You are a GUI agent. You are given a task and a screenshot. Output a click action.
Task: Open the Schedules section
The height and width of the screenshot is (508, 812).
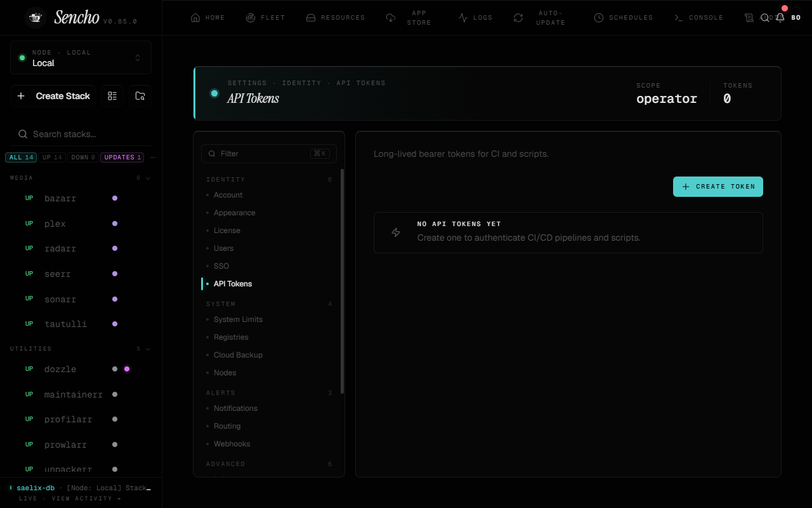coord(624,18)
